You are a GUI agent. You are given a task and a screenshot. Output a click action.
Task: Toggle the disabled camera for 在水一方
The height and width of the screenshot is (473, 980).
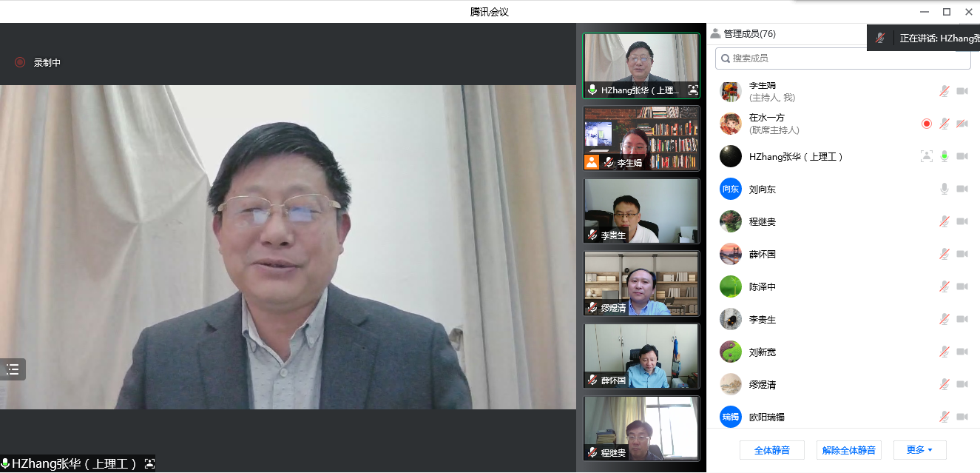click(962, 124)
